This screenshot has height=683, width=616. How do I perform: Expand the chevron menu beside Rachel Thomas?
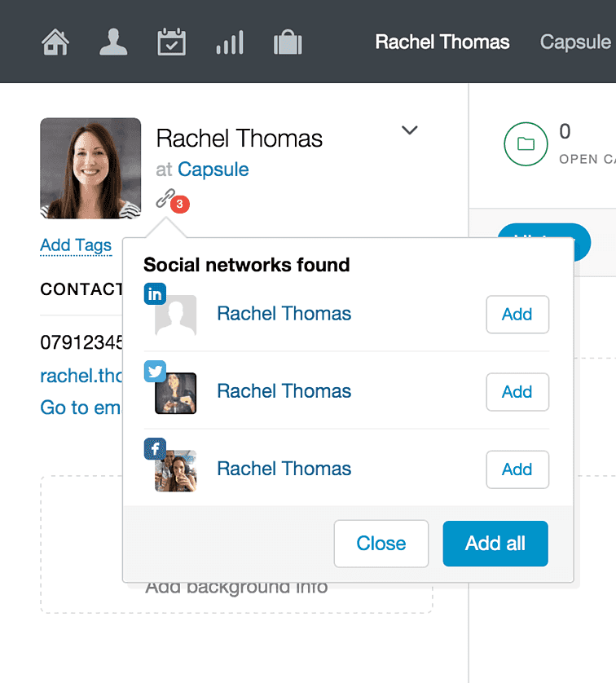click(410, 130)
